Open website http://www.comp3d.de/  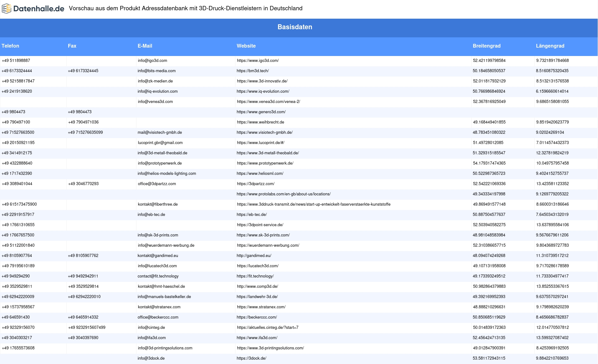tap(258, 287)
